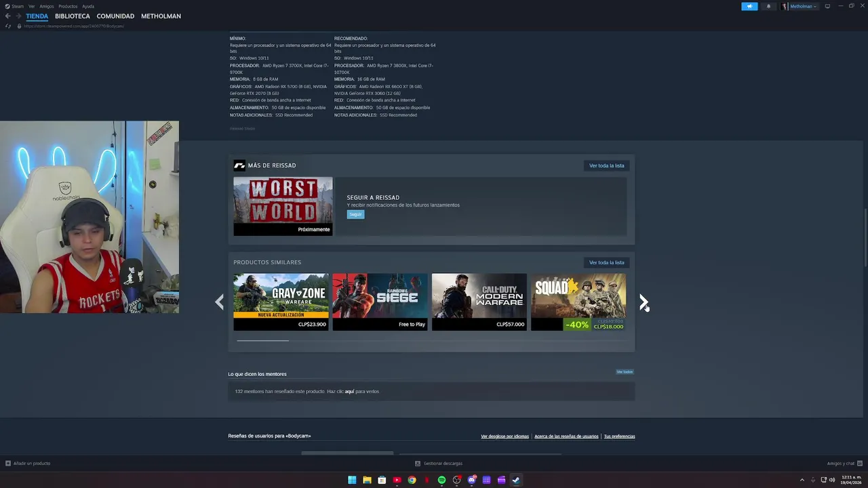Open Tus preferencias link
The width and height of the screenshot is (868, 488).
619,436
